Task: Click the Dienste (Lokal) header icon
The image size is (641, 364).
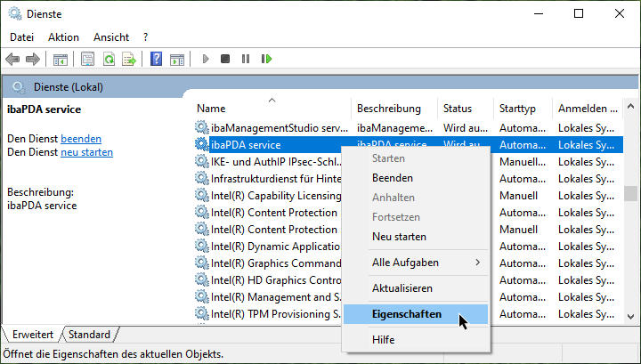Action: point(18,87)
